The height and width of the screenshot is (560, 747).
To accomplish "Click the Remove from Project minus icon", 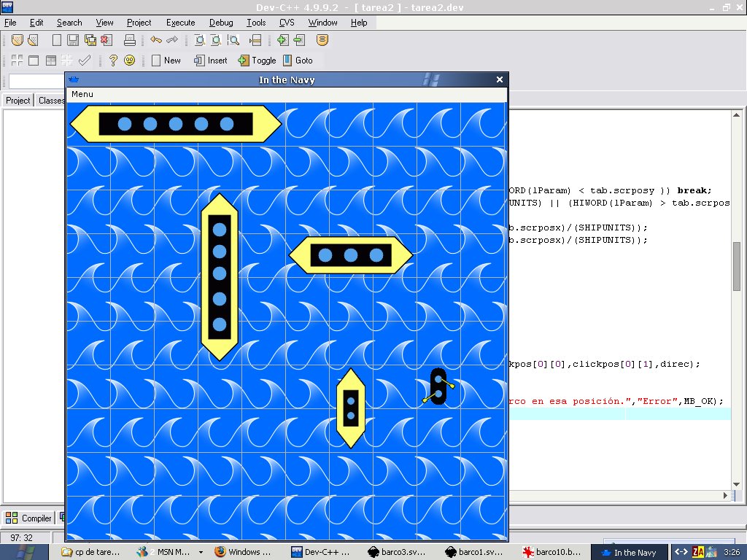I will tap(299, 40).
